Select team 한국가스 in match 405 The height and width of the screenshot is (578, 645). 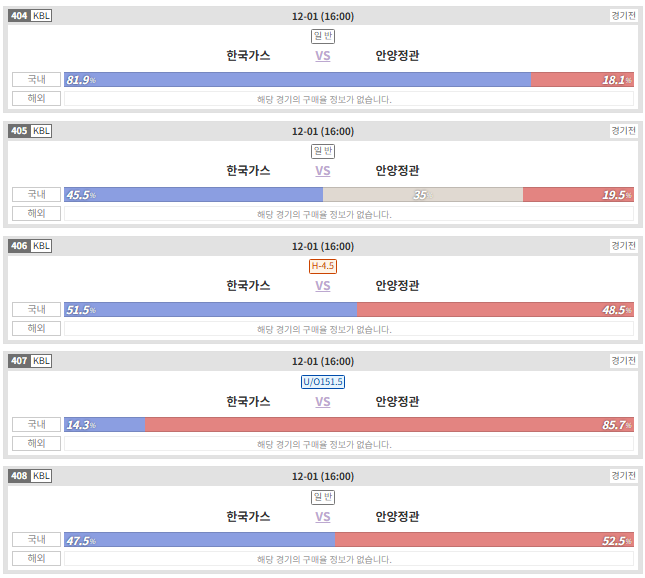[248, 170]
